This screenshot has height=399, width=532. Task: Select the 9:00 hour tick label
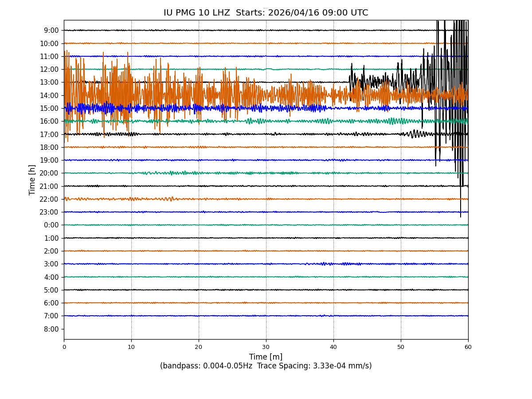[51, 31]
